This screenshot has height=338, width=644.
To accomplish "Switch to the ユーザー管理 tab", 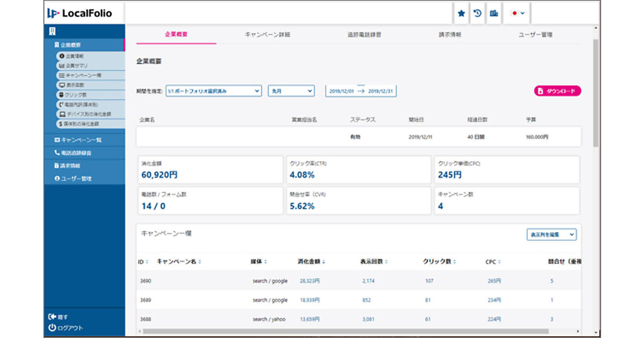I will tap(535, 34).
